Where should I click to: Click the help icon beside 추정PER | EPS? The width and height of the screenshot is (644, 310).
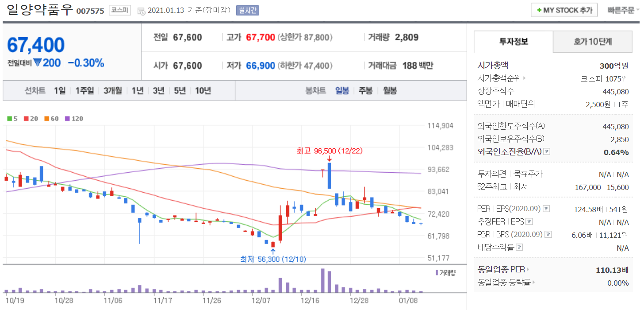tap(529, 222)
